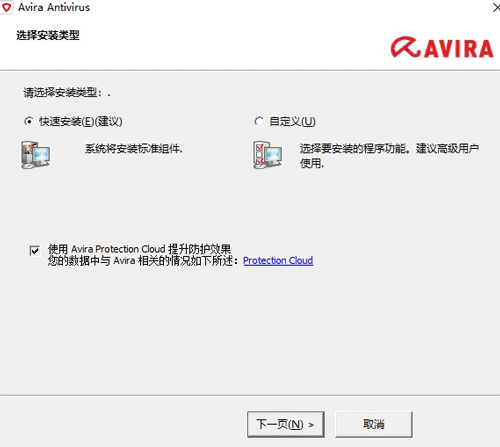Click the red AVIRA logo

442,47
